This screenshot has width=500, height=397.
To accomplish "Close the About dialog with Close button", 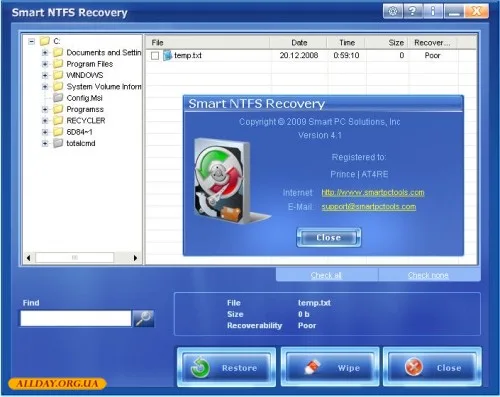I will [329, 237].
